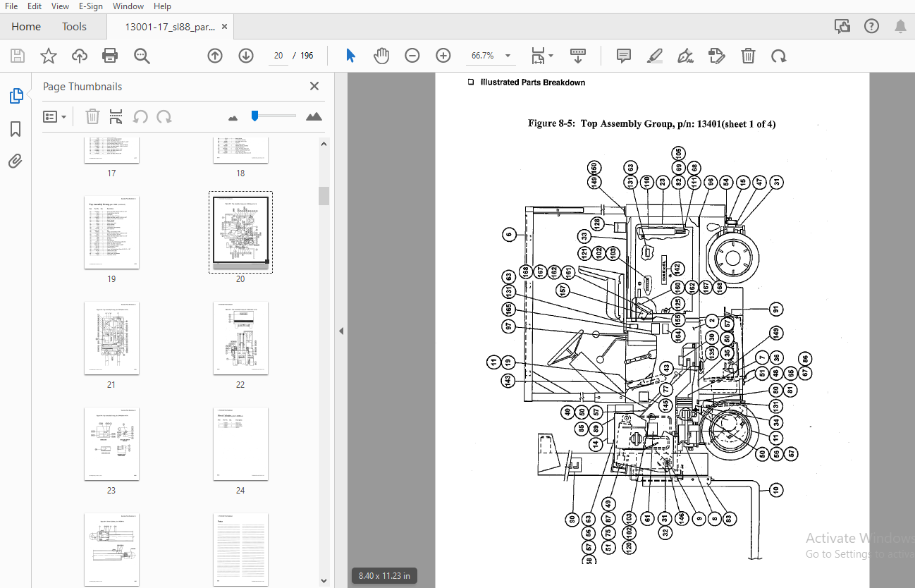915x588 pixels.
Task: Open the Help menu
Action: click(162, 6)
